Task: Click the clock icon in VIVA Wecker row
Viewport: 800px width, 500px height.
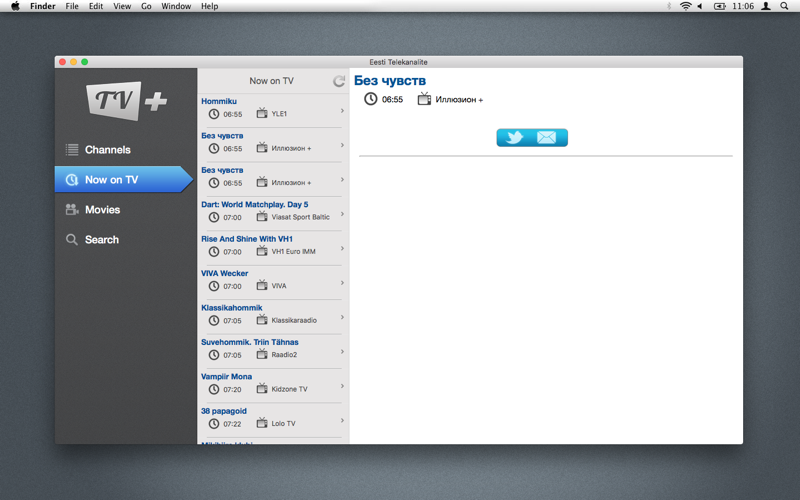Action: [214, 286]
